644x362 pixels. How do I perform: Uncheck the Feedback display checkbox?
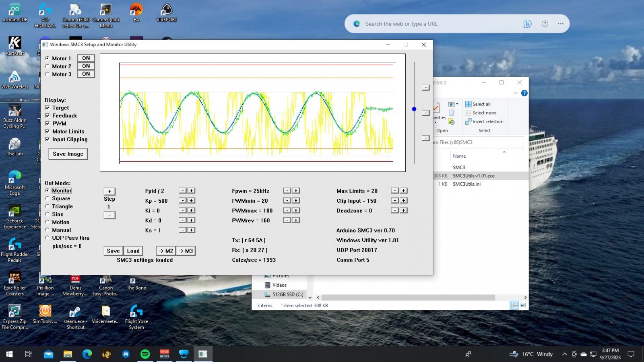click(47, 116)
